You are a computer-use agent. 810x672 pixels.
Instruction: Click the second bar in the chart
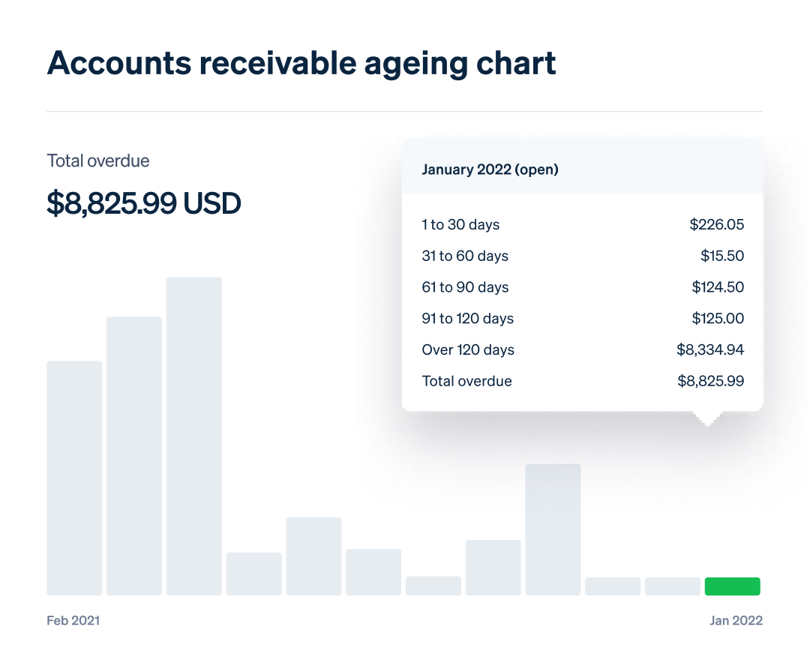[x=134, y=456]
